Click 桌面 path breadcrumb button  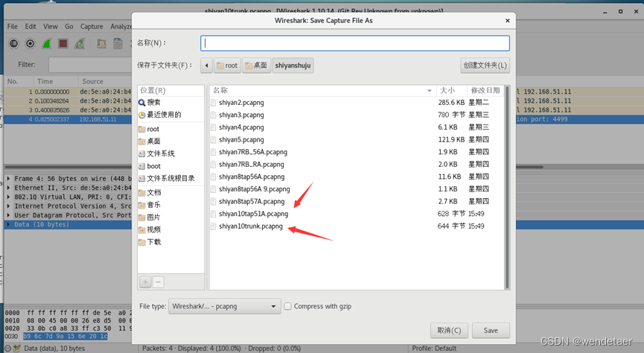256,66
